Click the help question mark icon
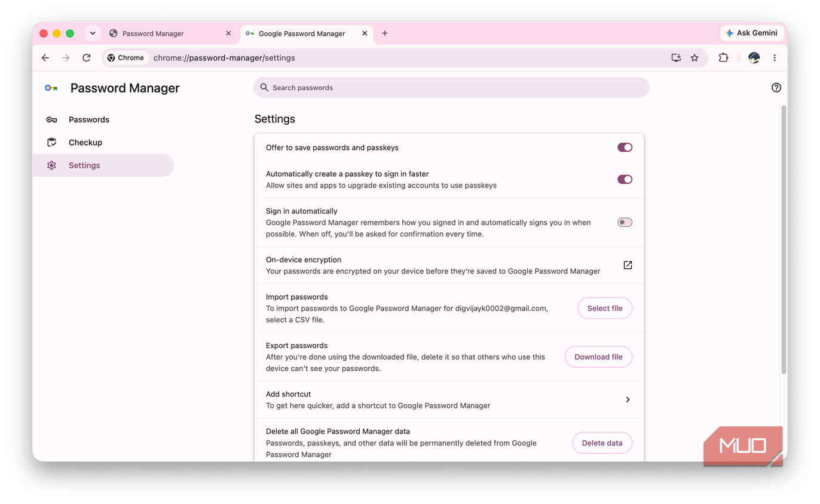 [776, 88]
